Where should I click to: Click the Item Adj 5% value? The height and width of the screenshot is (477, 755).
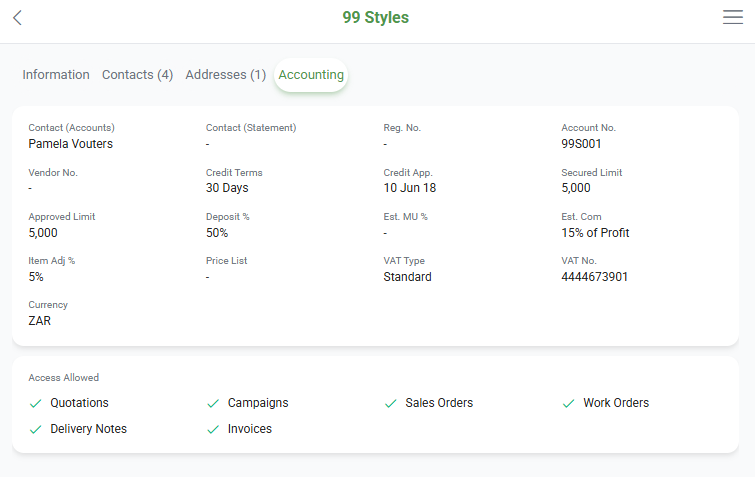(x=36, y=277)
